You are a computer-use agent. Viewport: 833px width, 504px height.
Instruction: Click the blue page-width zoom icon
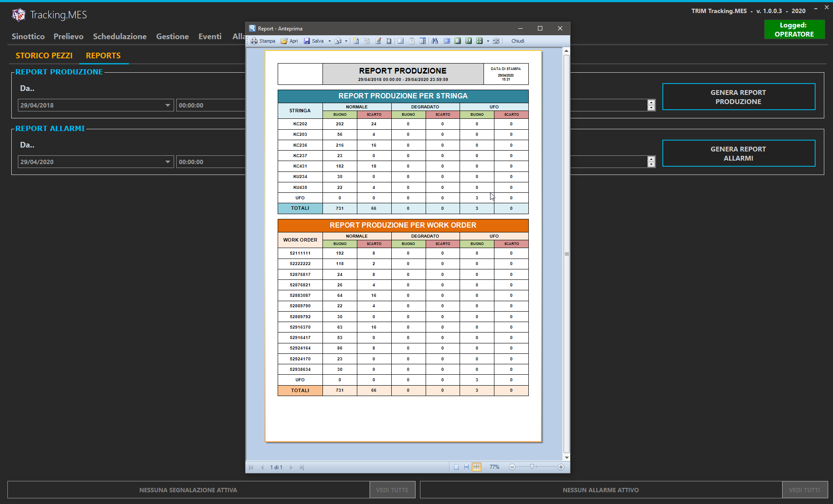[447, 41]
